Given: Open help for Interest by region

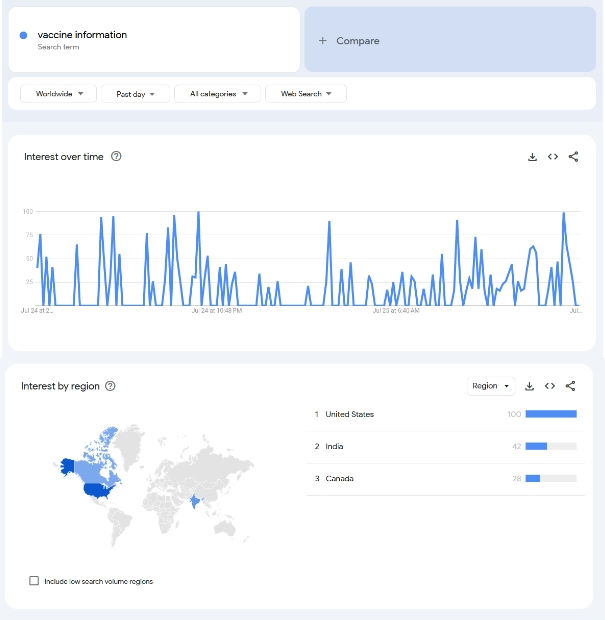Looking at the screenshot, I should [110, 387].
